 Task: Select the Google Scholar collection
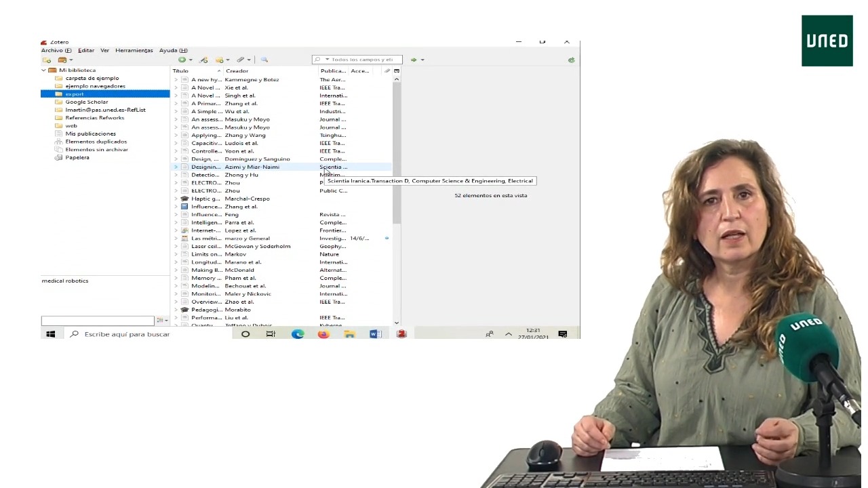(x=86, y=102)
